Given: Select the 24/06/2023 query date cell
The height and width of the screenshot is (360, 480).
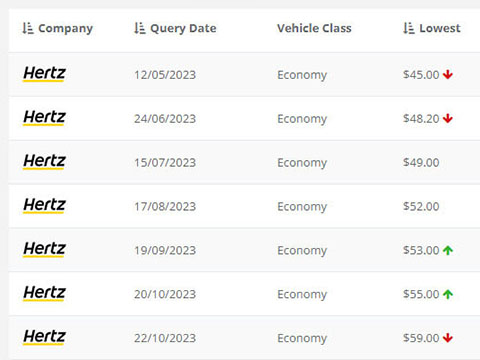Looking at the screenshot, I should 165,119.
